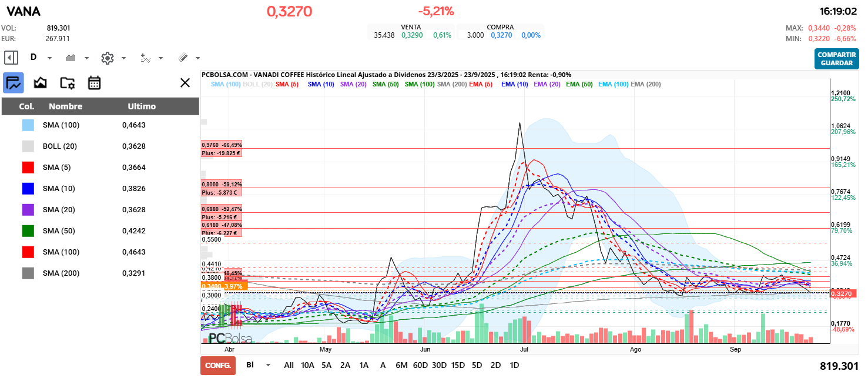
Task: Toggle SMA (50) in chart legend
Action: [385, 84]
